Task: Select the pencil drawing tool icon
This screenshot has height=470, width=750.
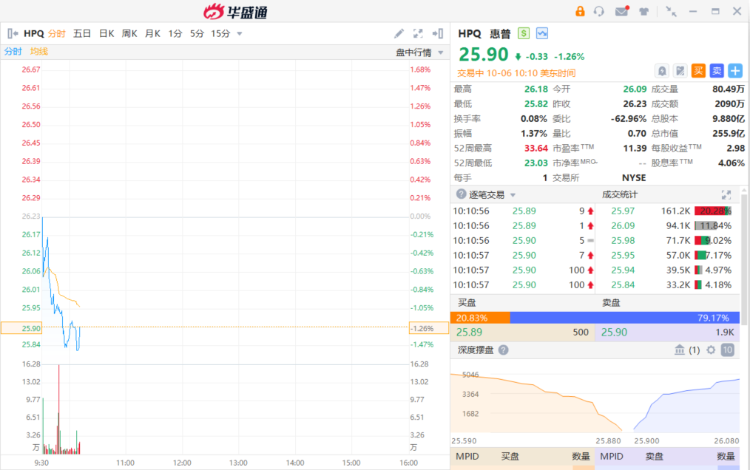Action: point(399,33)
